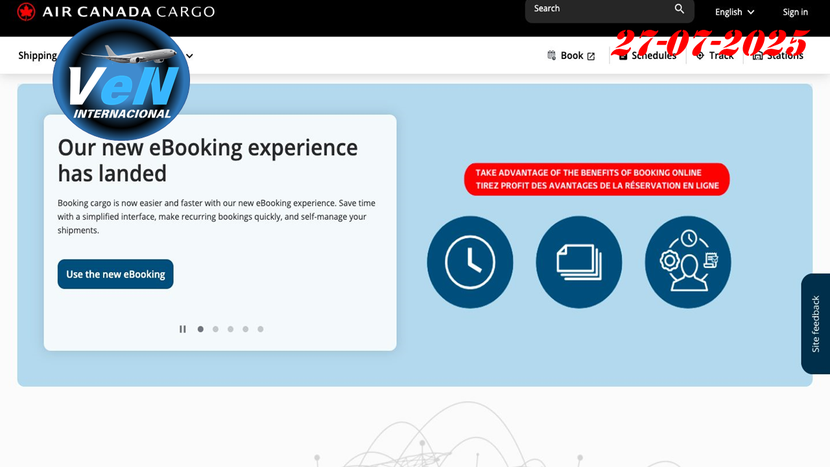Select the second carousel slide dot
The image size is (830, 467).
pos(215,329)
